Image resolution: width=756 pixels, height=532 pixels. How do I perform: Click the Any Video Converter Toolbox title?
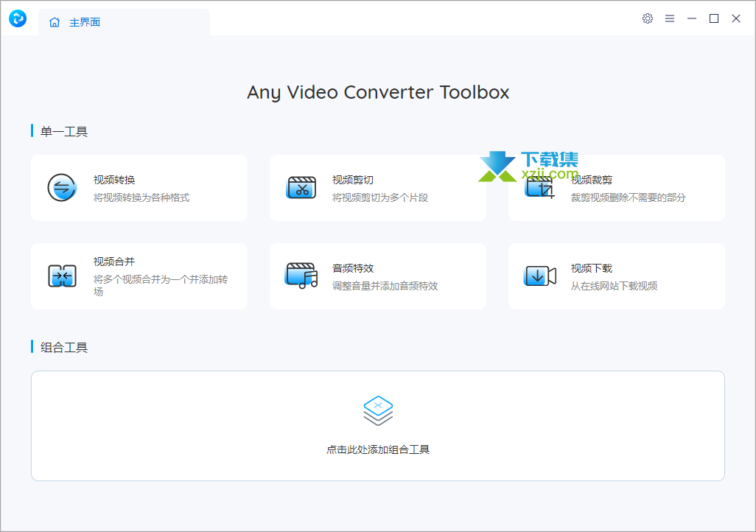pyautogui.click(x=378, y=93)
